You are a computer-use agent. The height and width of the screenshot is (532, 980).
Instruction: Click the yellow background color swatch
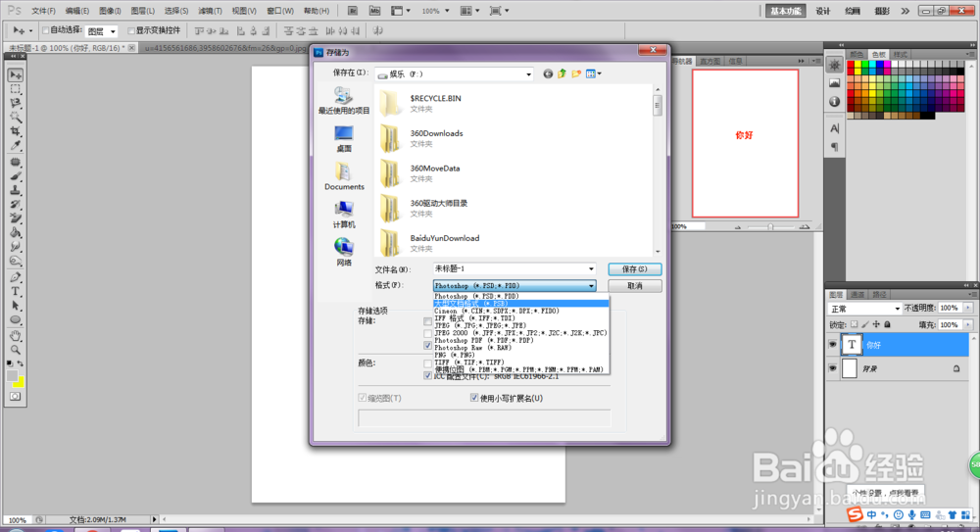pyautogui.click(x=19, y=382)
